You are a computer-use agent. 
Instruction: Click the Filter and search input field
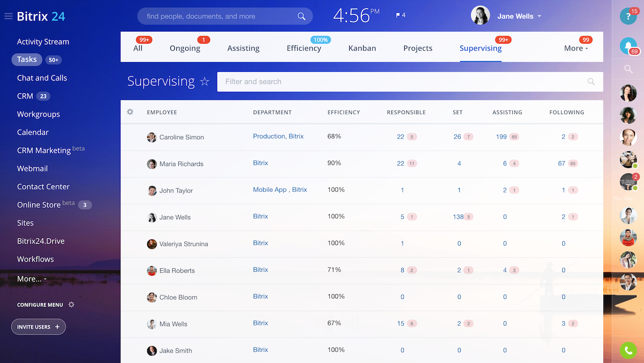pyautogui.click(x=401, y=82)
